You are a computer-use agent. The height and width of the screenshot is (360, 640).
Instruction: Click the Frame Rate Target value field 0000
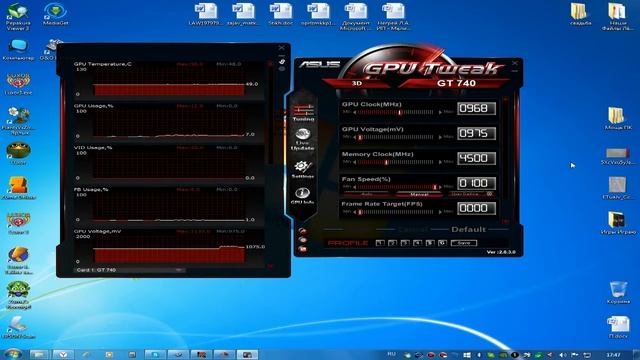[476, 208]
